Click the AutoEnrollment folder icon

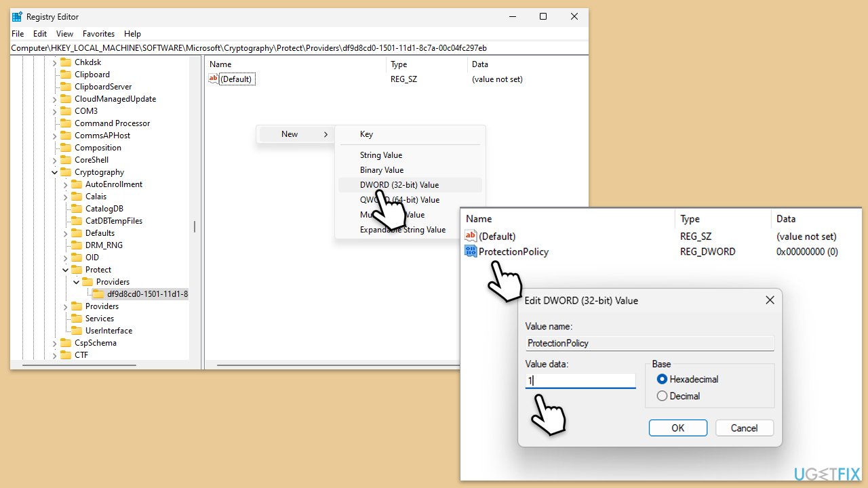click(x=77, y=184)
